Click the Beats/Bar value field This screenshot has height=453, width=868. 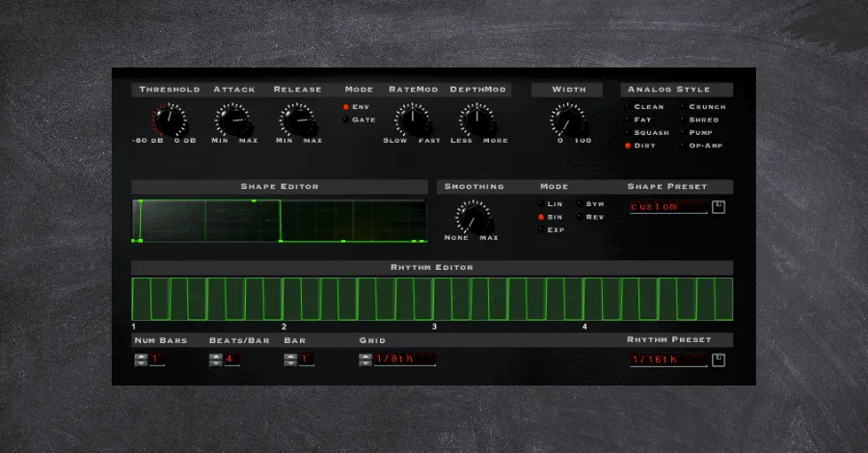(231, 360)
